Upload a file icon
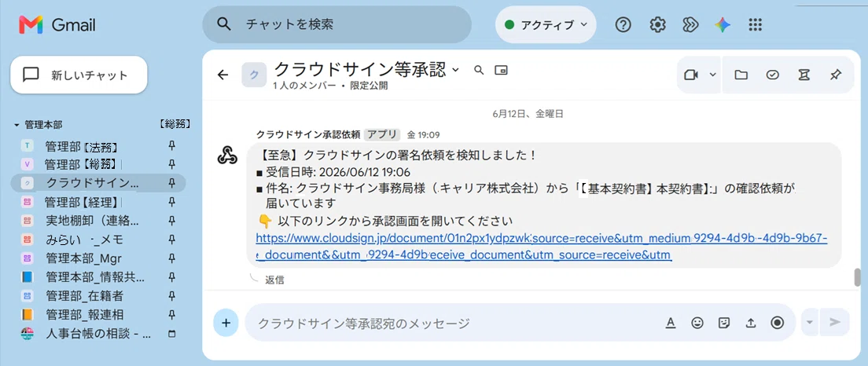This screenshot has width=868, height=366. pos(751,323)
